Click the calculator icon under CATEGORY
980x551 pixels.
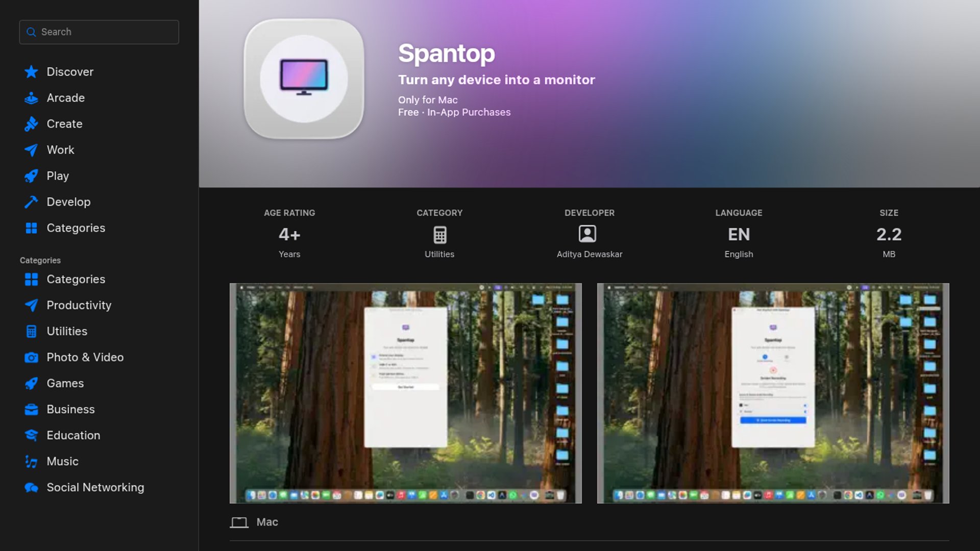pyautogui.click(x=439, y=235)
